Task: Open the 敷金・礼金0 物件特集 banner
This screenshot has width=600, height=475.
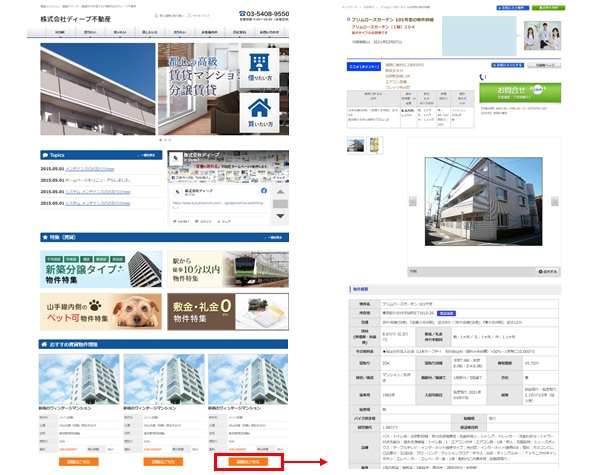Action: [x=228, y=312]
